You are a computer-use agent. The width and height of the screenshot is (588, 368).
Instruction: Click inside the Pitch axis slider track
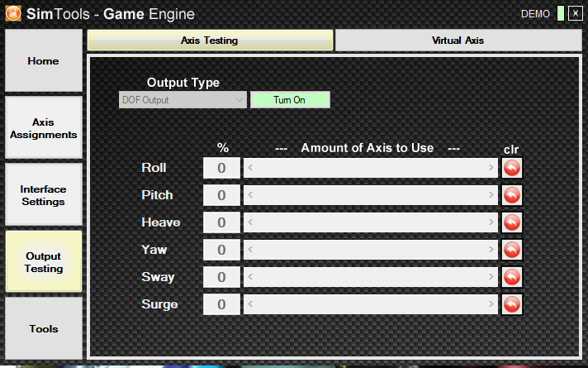tap(371, 195)
